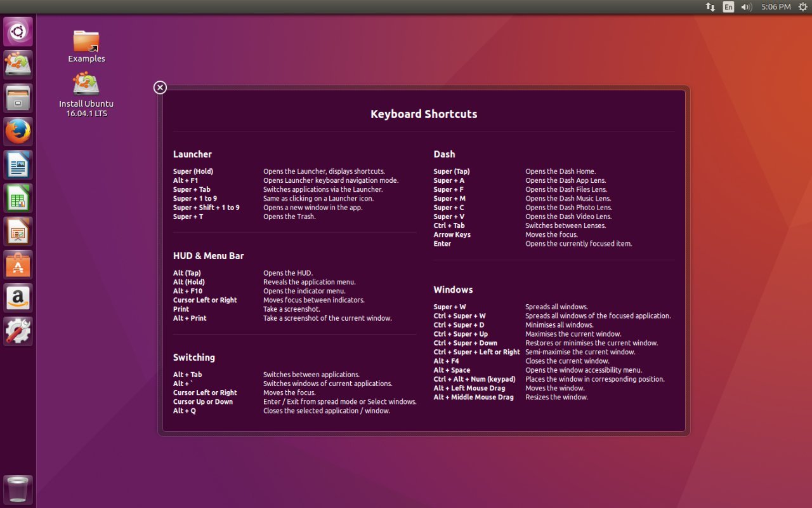This screenshot has height=508, width=812.
Task: Open the Trash in the launcher
Action: [x=18, y=490]
